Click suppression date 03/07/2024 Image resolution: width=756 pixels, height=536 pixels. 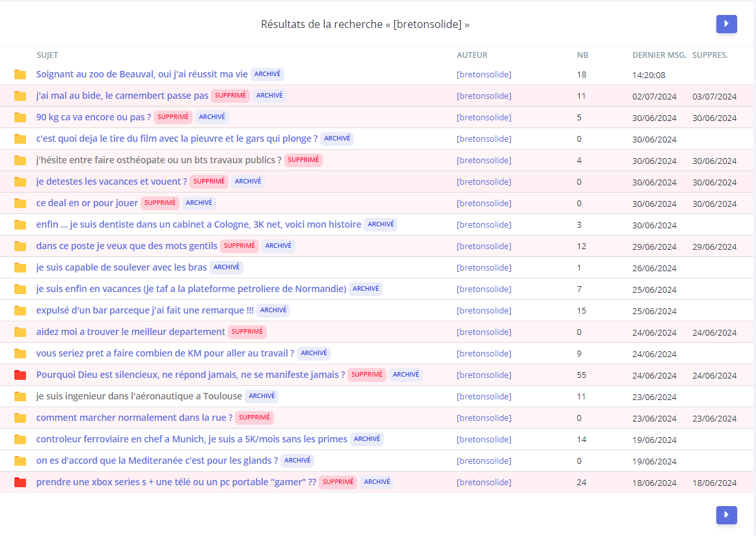[714, 96]
